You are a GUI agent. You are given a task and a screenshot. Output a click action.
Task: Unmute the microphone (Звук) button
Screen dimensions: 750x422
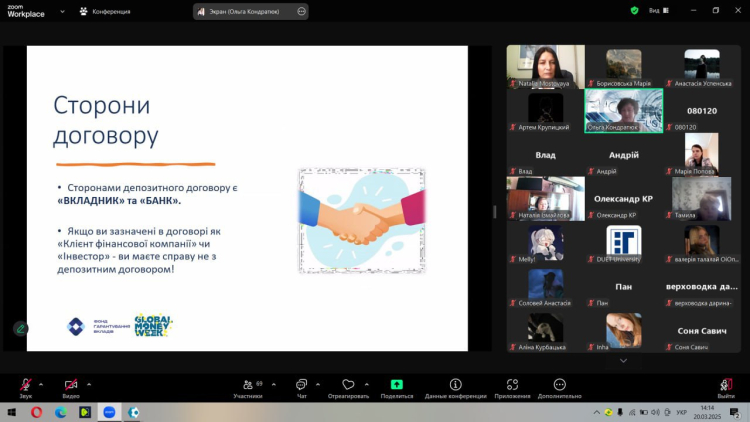pos(25,385)
